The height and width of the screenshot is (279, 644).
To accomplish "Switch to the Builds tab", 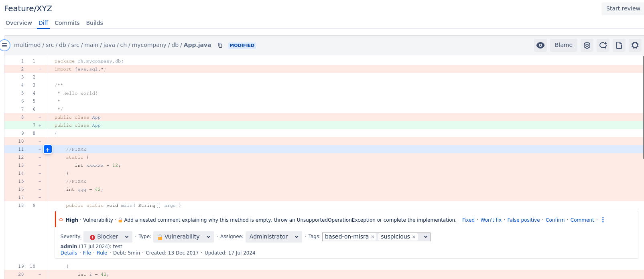I will coord(94,23).
